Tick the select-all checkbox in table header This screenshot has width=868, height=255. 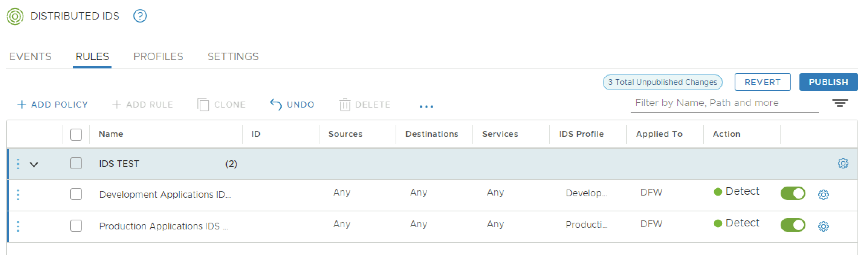tap(76, 134)
